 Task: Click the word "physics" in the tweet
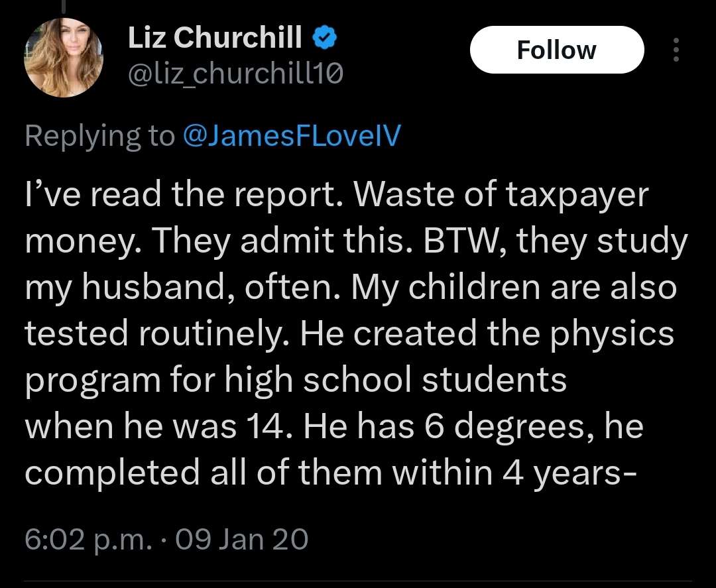[611, 333]
